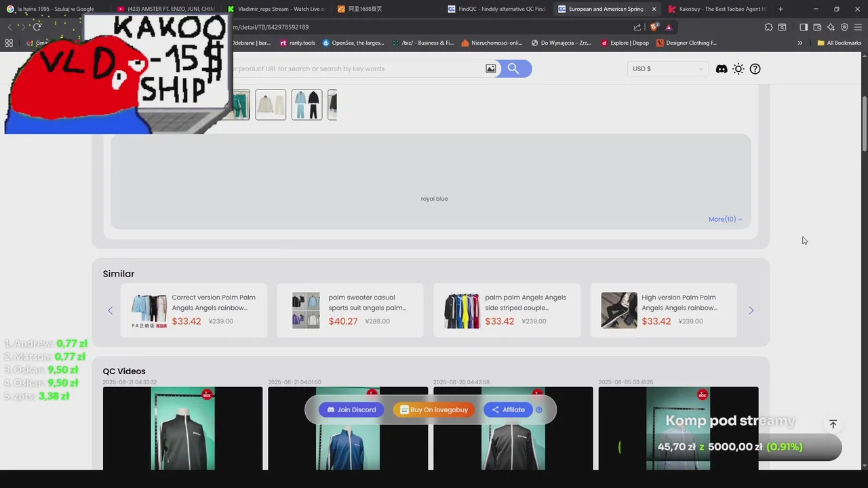Click the small help icon beside Affiliate

click(539, 409)
